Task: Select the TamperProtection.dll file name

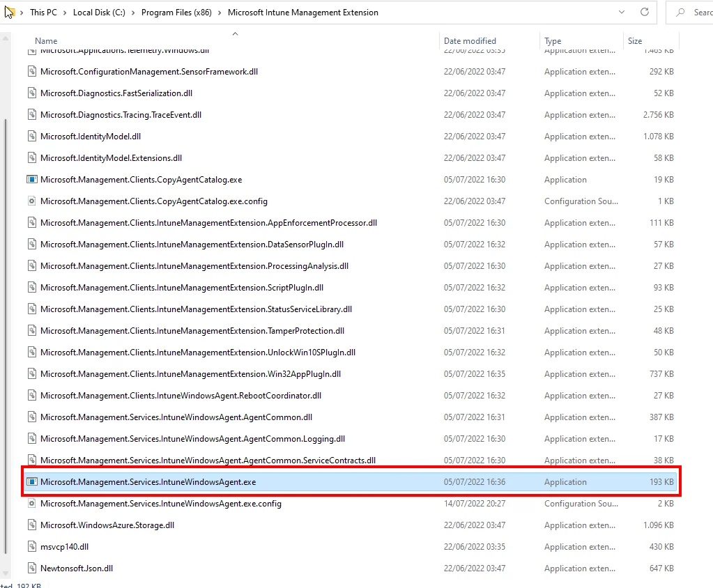Action: point(192,330)
